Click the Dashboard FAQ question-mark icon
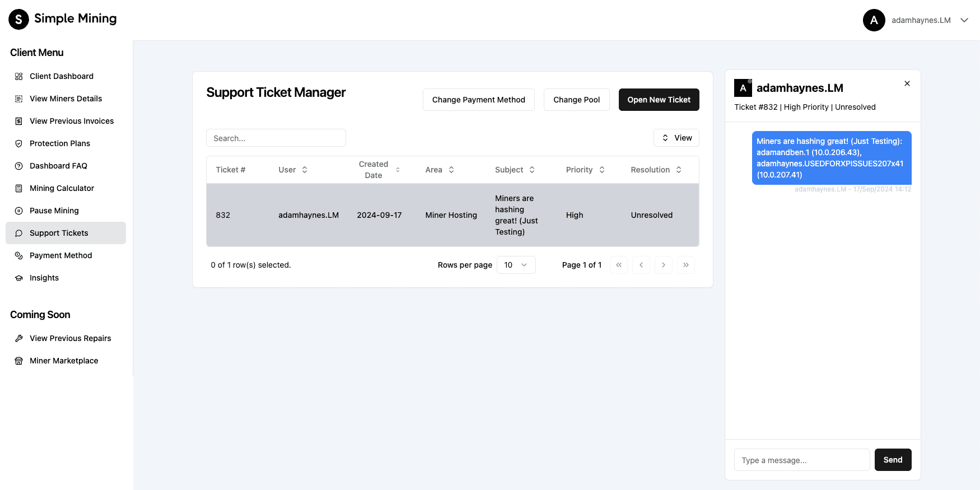This screenshot has width=980, height=490. [x=18, y=166]
